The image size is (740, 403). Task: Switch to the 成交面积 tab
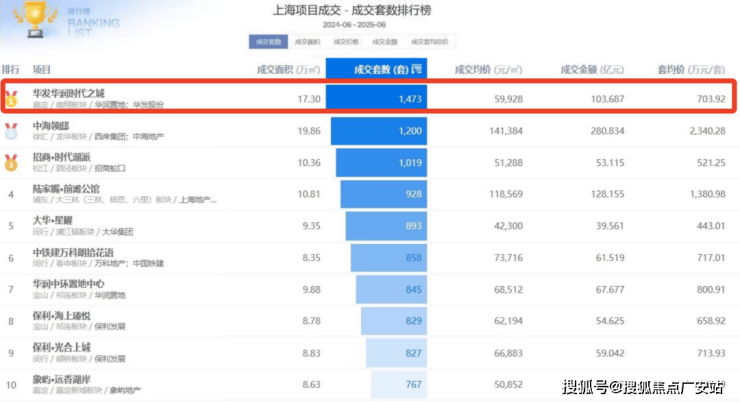pyautogui.click(x=307, y=42)
